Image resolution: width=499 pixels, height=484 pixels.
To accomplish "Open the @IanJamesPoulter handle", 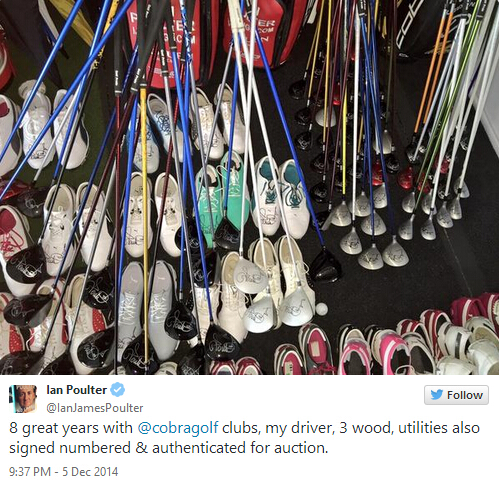I will [x=95, y=408].
